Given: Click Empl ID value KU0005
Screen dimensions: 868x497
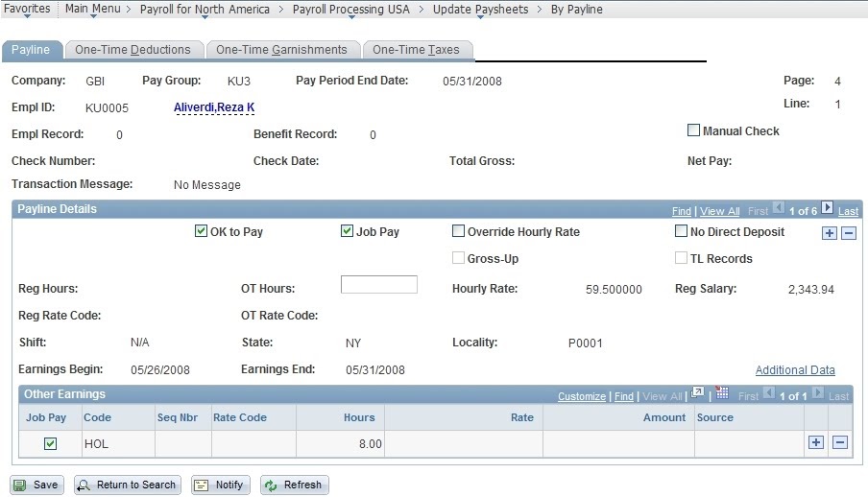Looking at the screenshot, I should tap(107, 107).
